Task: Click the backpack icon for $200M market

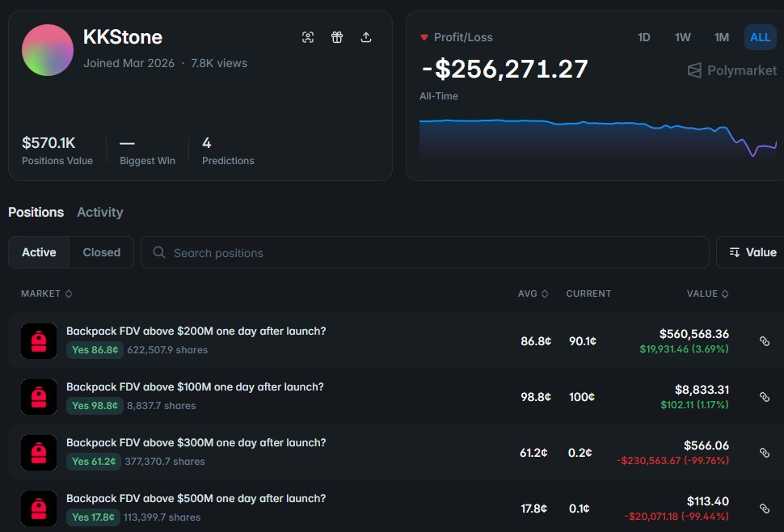Action: tap(39, 341)
